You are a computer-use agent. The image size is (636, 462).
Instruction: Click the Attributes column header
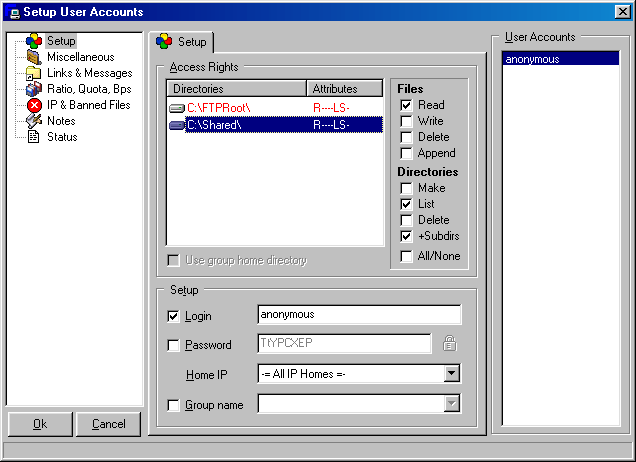pyautogui.click(x=345, y=89)
